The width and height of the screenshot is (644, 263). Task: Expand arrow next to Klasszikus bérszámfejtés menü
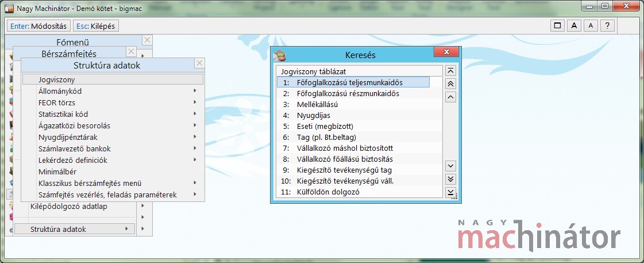click(x=195, y=183)
